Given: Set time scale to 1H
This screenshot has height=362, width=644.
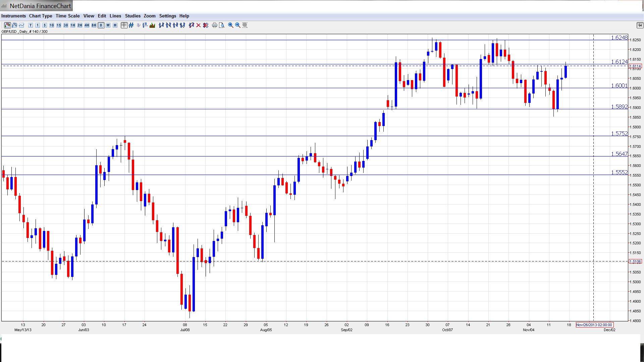Looking at the screenshot, I should (73, 25).
